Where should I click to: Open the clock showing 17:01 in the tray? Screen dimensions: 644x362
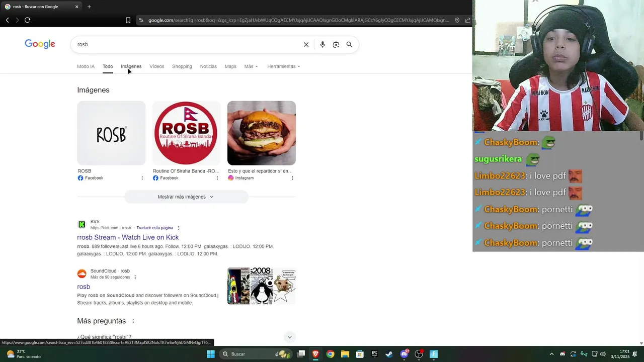coord(620,354)
